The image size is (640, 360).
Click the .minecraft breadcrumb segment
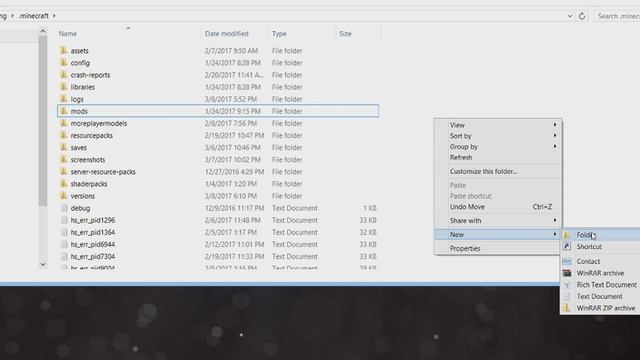point(34,16)
